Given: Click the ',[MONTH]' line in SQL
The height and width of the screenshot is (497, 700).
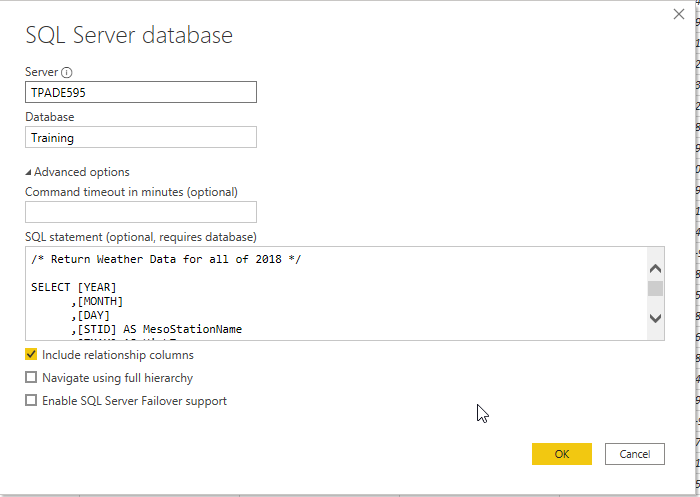Looking at the screenshot, I should [x=97, y=301].
